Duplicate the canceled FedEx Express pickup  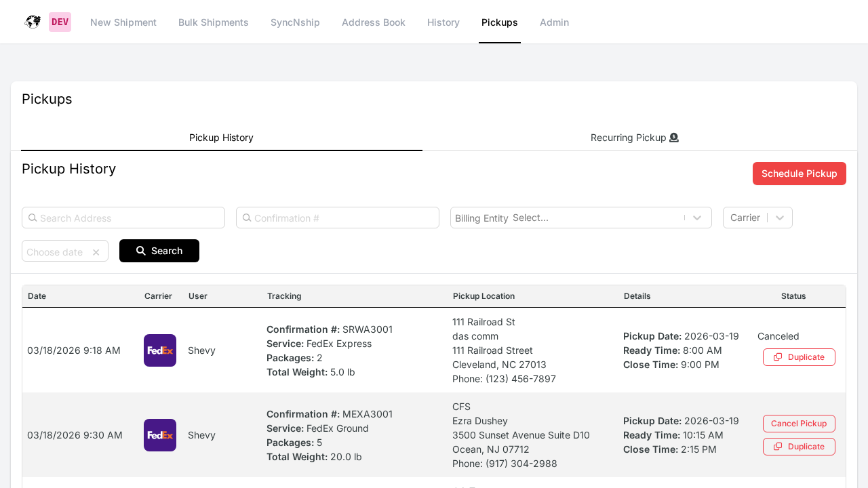799,357
